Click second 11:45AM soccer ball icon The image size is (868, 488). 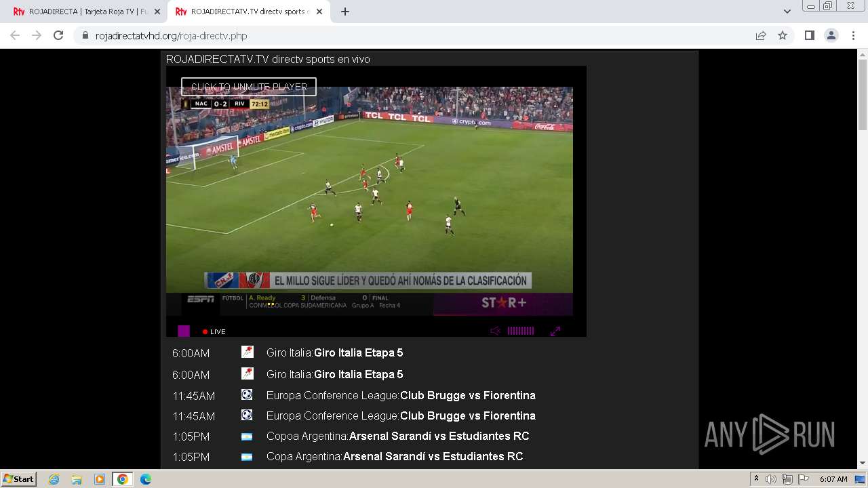(247, 415)
